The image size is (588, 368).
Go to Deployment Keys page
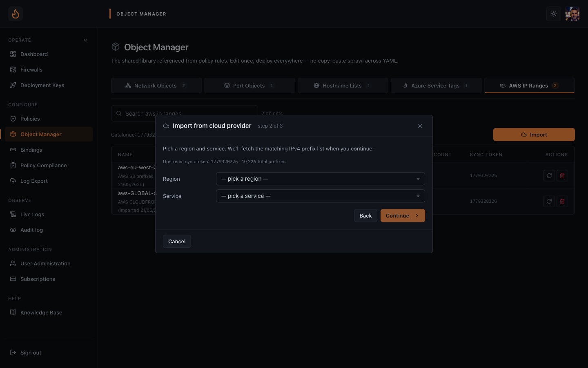tap(49, 85)
